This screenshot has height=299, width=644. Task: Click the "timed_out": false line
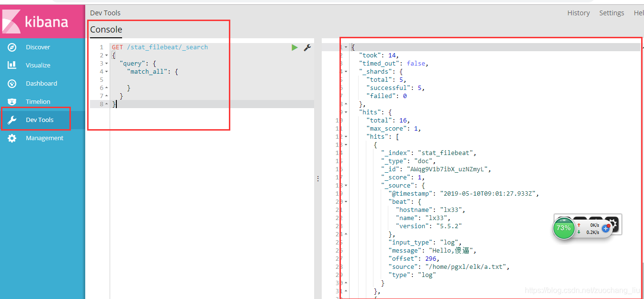[x=394, y=64]
